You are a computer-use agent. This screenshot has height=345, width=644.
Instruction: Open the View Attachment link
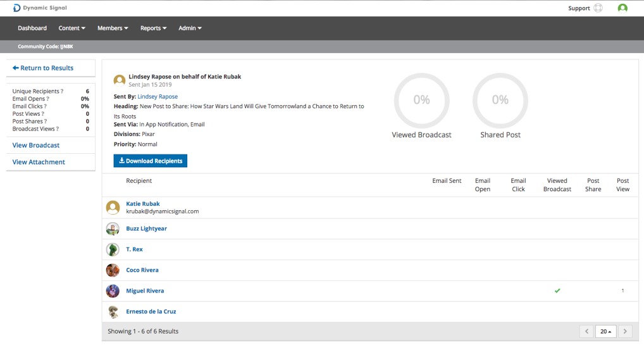pyautogui.click(x=39, y=162)
